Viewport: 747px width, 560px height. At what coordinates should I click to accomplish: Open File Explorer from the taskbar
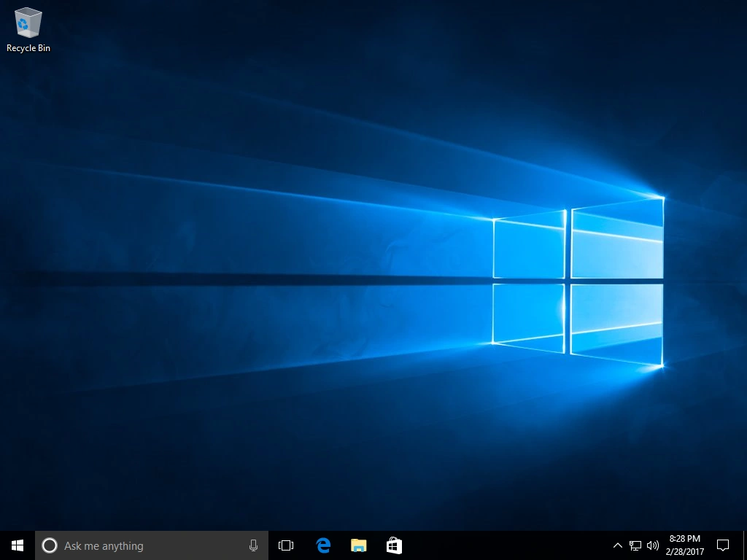pyautogui.click(x=358, y=545)
